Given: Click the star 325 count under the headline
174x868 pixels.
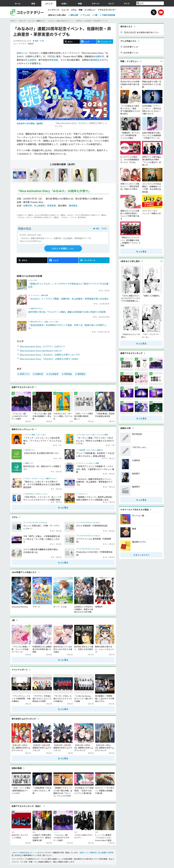Looking at the screenshot, I should tap(36, 41).
